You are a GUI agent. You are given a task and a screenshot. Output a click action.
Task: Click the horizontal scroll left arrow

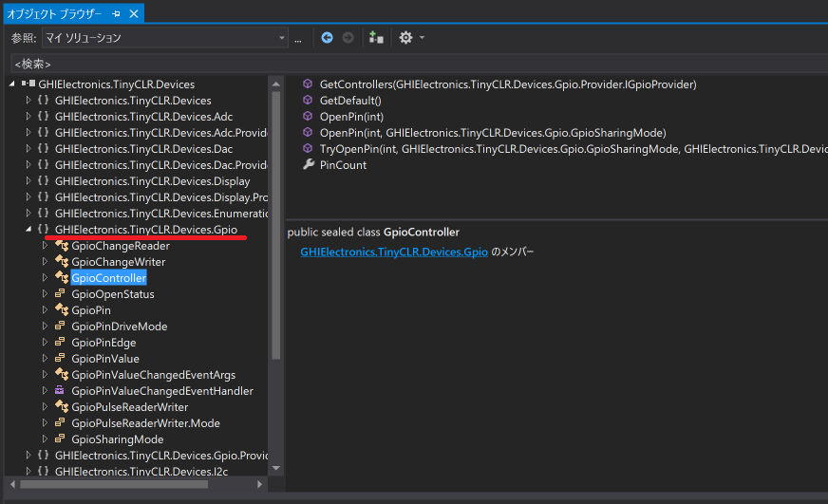(12, 484)
